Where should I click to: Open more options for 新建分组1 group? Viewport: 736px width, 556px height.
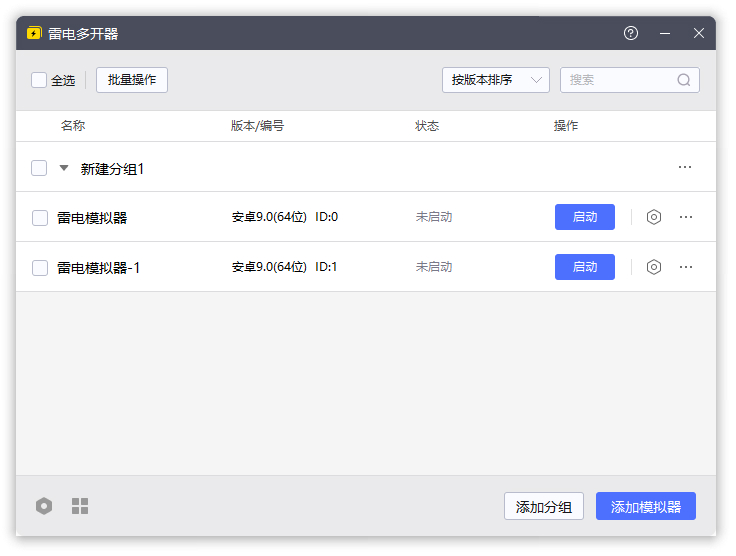pyautogui.click(x=685, y=167)
